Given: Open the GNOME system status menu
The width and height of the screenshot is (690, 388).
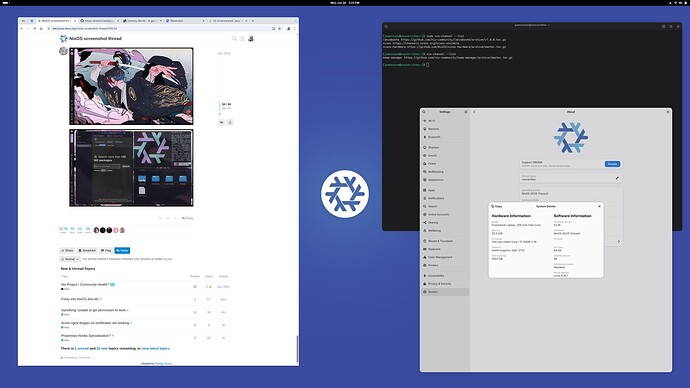Looking at the screenshot, I should coord(678,3).
